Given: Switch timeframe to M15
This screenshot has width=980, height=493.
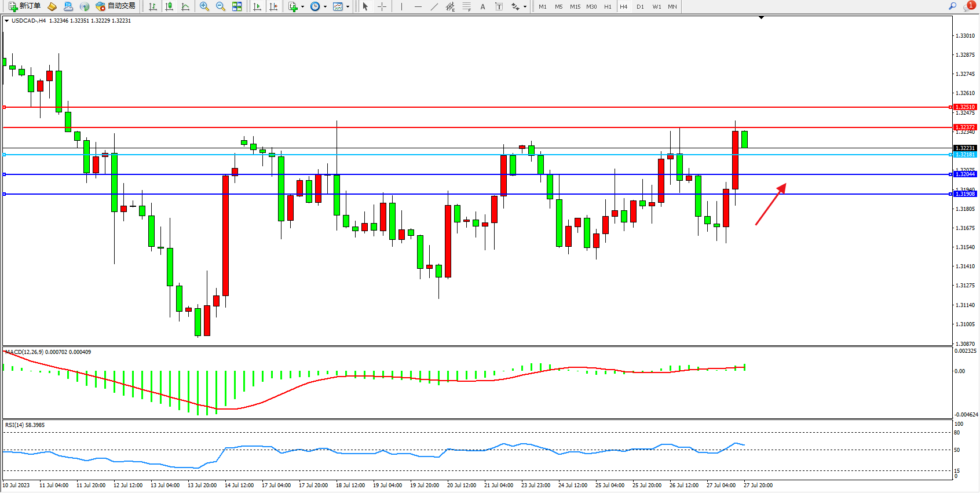Looking at the screenshot, I should (x=575, y=6).
